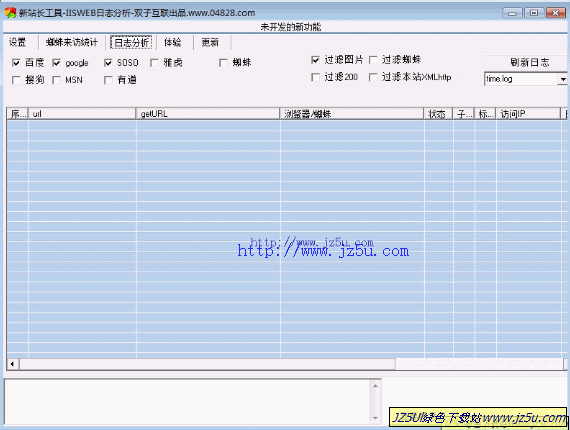Check the MSN checkbox

(x=56, y=80)
